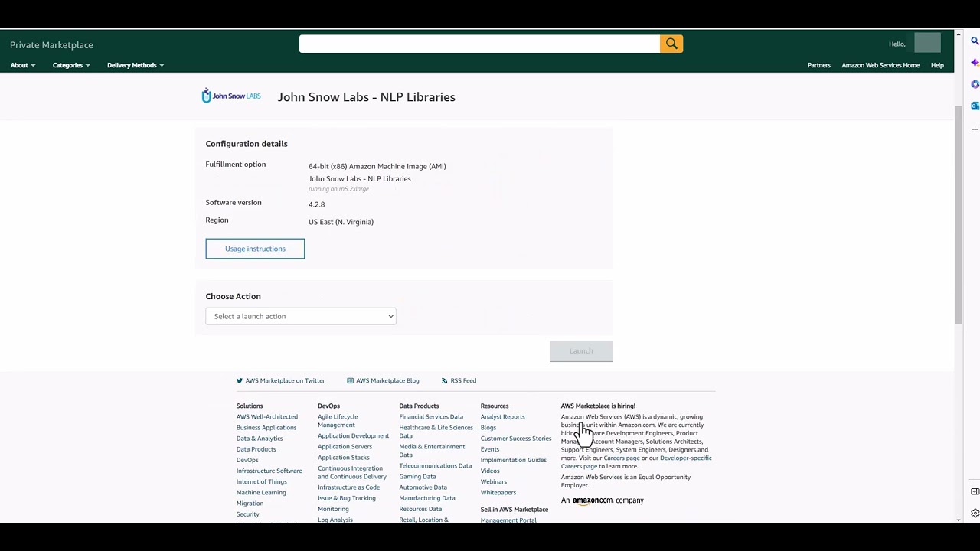This screenshot has width=980, height=551.
Task: Open Internet of Things link
Action: pyautogui.click(x=262, y=481)
